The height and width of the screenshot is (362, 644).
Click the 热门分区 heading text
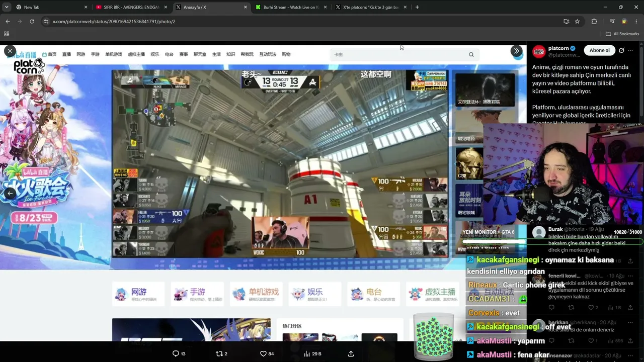tap(292, 326)
